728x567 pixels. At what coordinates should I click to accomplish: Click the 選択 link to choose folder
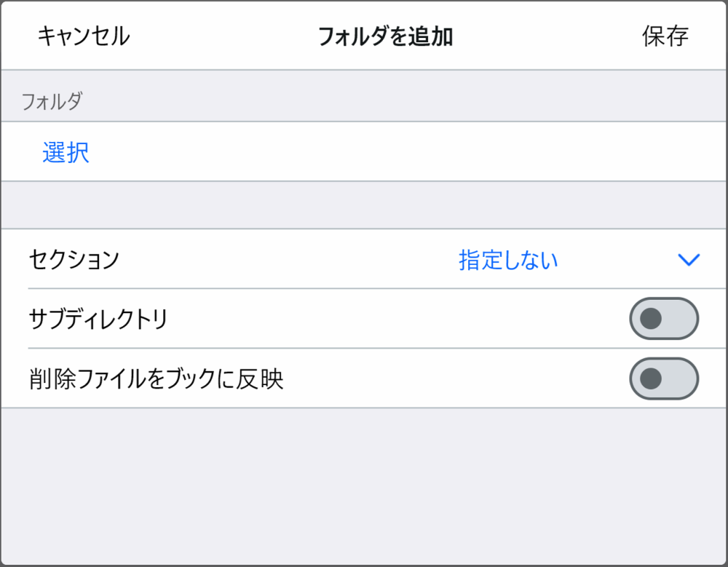point(66,152)
